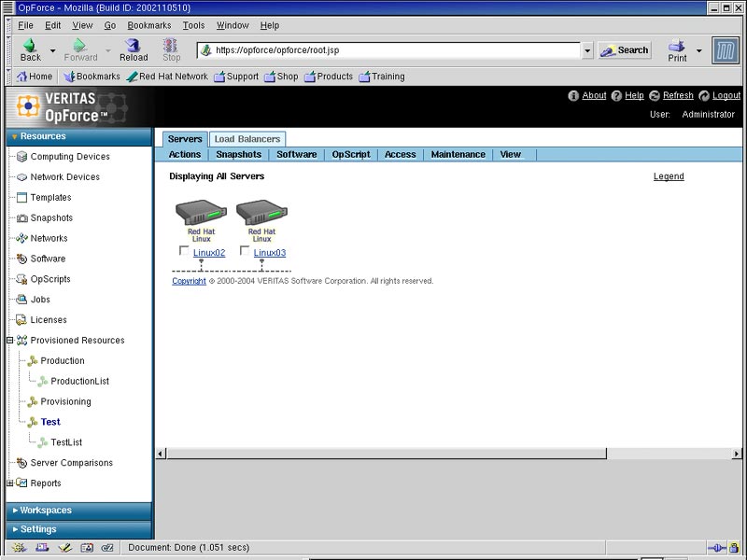Open the File menu
Screen dimensions: 747x560
[25, 25]
